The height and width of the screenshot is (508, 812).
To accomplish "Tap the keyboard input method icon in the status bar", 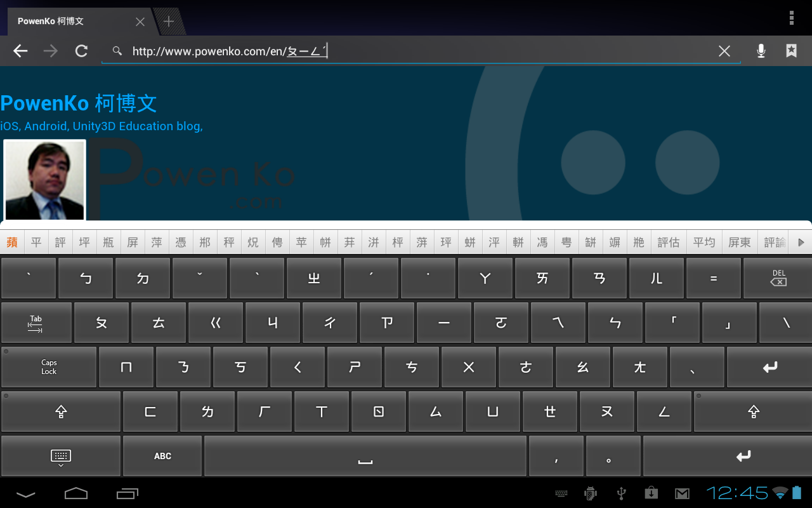I will (561, 493).
